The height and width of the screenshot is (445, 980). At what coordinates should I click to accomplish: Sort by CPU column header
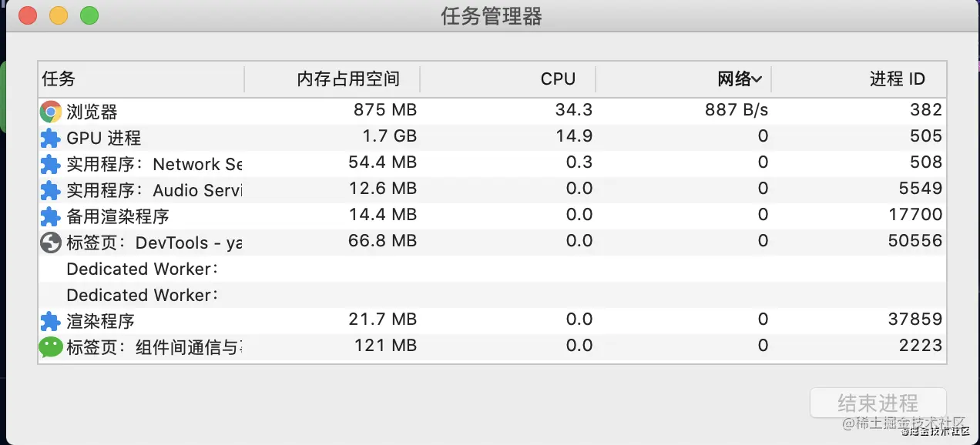[x=558, y=79]
